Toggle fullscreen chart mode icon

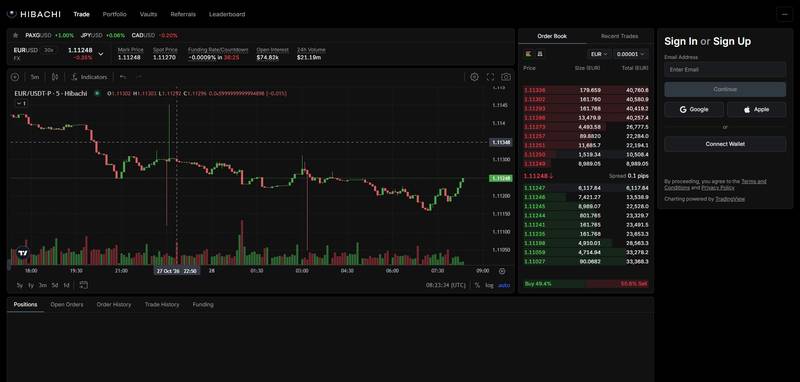tap(490, 77)
